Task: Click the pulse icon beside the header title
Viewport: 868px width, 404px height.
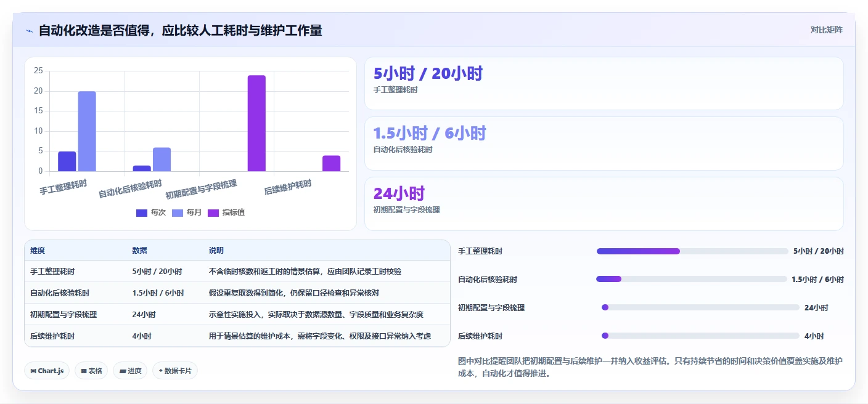Action: pyautogui.click(x=29, y=30)
